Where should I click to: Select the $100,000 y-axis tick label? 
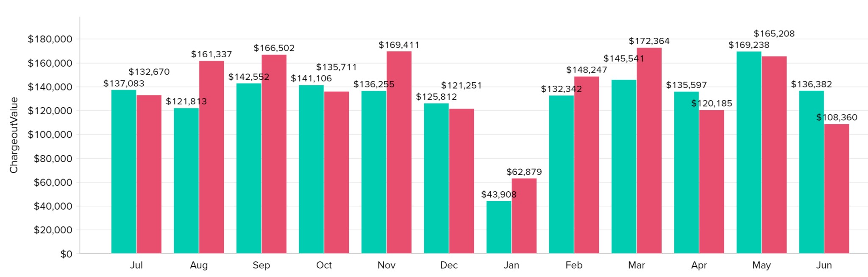(50, 135)
